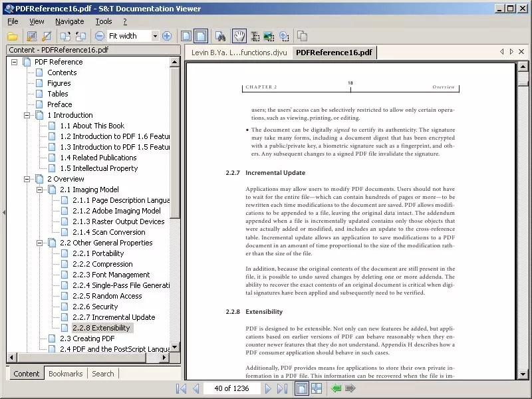This screenshot has width=532, height=399.
Task: Toggle single page view in the bottom bar
Action: 302,388
